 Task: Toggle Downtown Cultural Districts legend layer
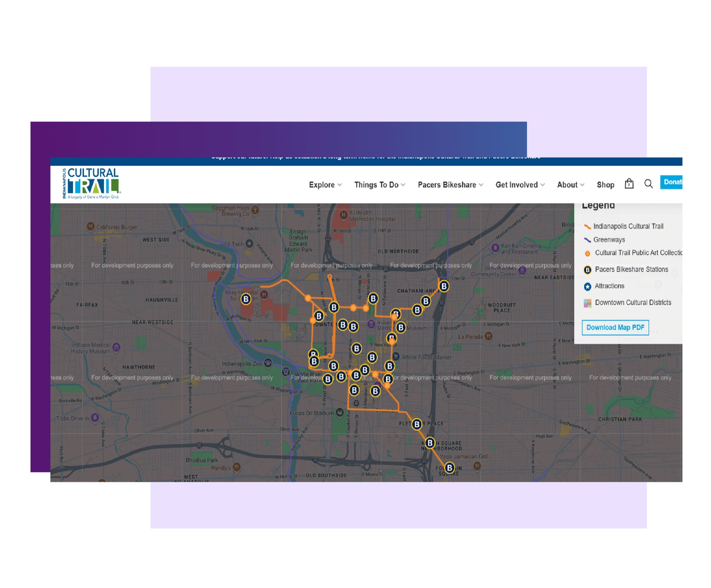point(627,303)
